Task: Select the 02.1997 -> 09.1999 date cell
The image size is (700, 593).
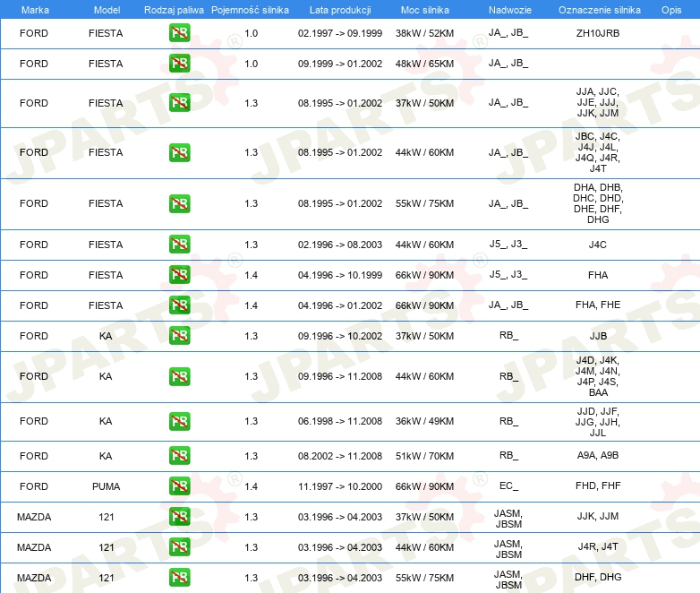Action: point(340,33)
